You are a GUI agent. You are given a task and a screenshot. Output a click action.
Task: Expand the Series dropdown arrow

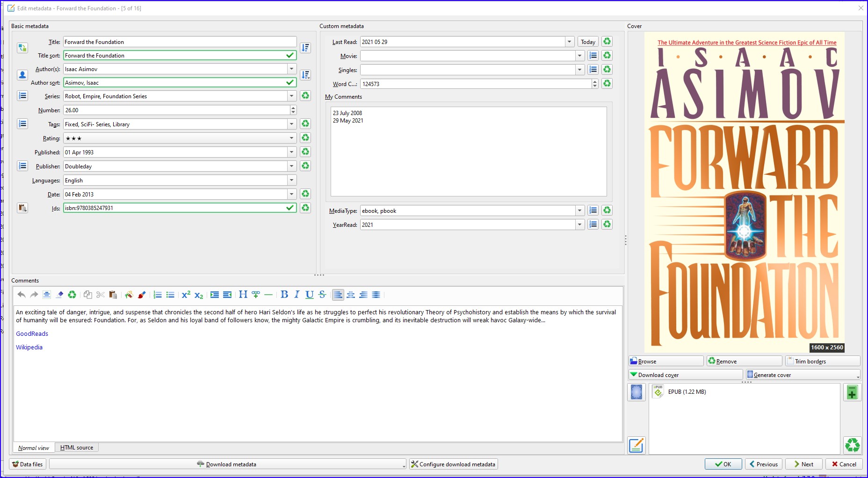tap(292, 96)
